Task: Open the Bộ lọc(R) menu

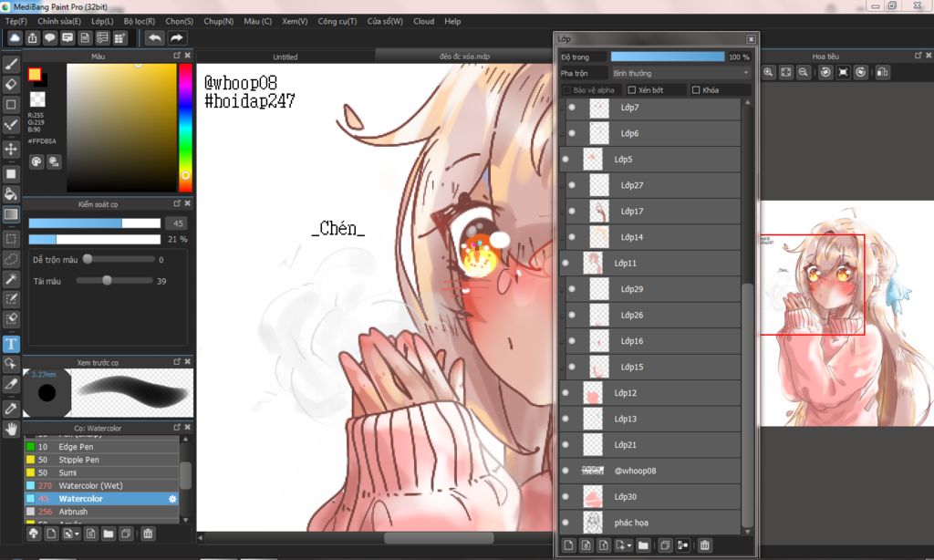Action: click(140, 21)
